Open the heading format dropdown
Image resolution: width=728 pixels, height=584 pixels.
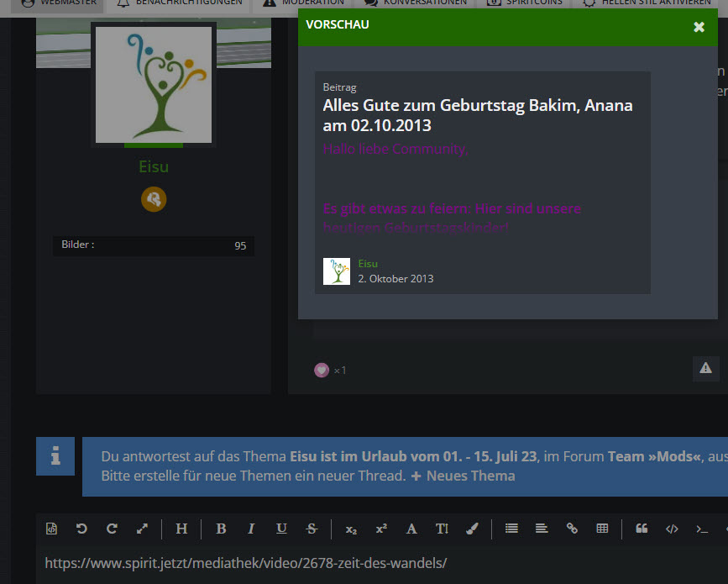coord(181,529)
